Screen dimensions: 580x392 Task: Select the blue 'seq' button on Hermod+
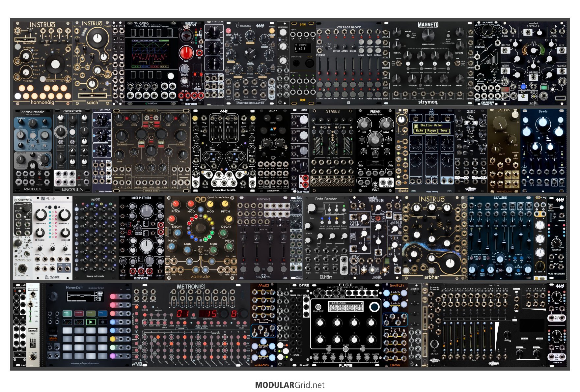(x=103, y=313)
